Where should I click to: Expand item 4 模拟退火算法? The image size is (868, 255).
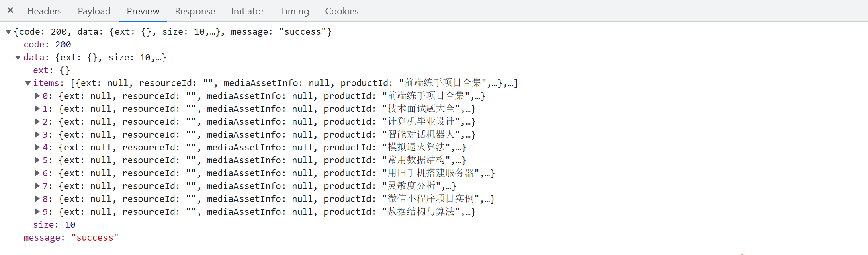point(37,147)
